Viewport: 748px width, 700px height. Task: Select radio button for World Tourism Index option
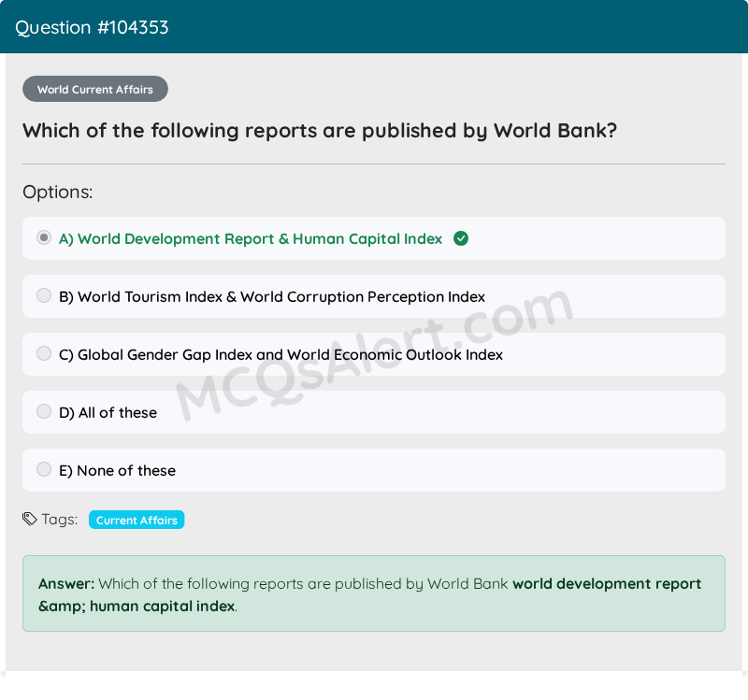[44, 295]
